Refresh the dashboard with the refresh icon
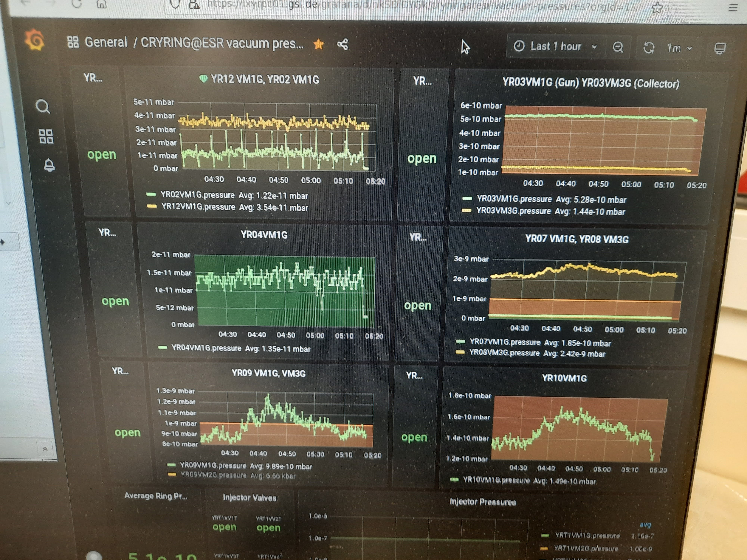Viewport: 747px width, 560px height. (x=648, y=48)
